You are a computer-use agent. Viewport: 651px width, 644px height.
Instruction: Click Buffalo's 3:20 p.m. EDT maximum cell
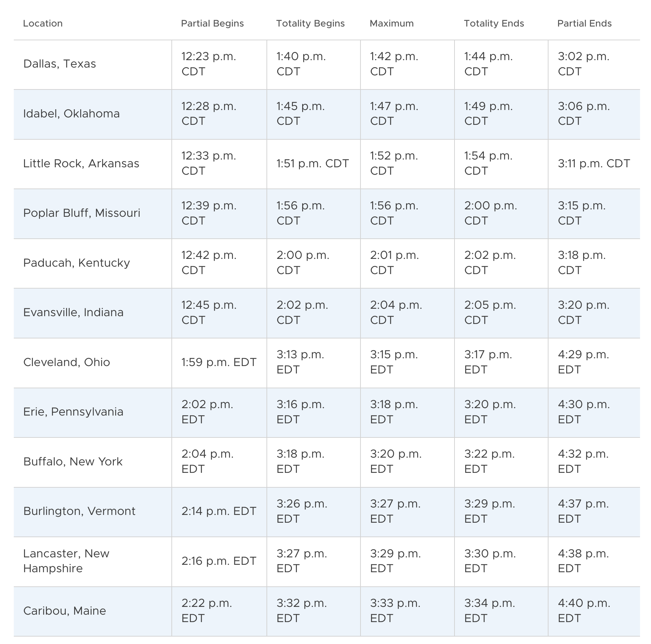coord(407,462)
